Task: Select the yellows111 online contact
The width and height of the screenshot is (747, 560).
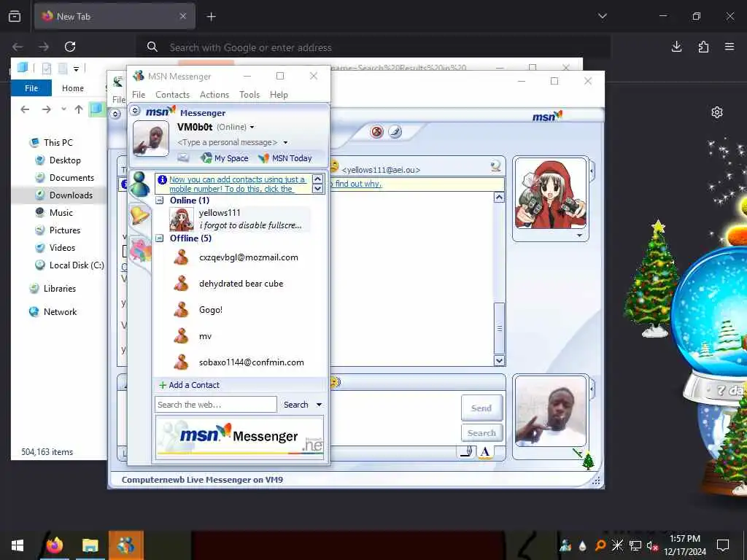Action: point(239,219)
